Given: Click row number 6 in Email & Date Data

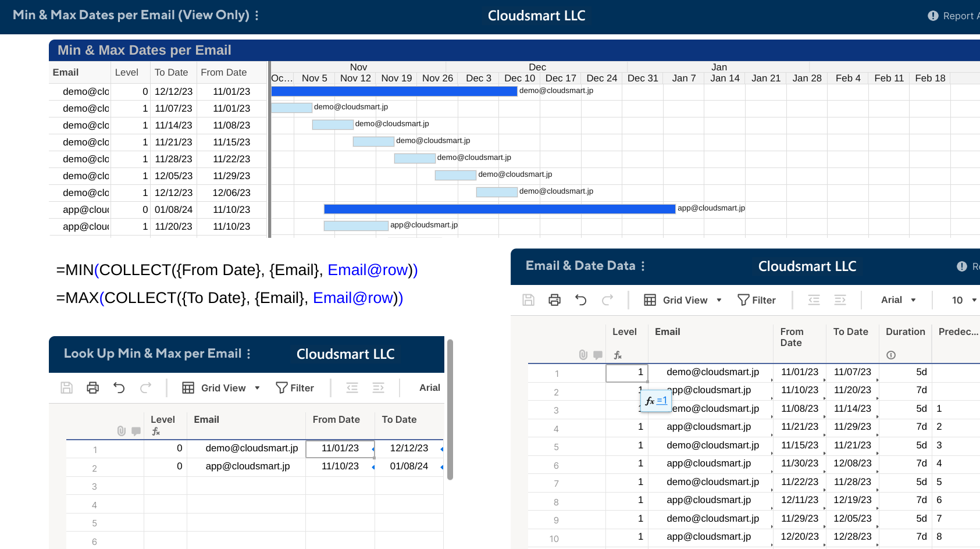Looking at the screenshot, I should 556,465.
